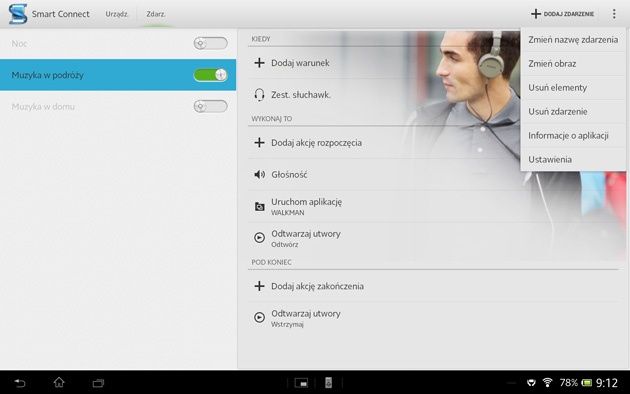
Task: Choose Zmień obraz from the menu
Action: pos(573,63)
